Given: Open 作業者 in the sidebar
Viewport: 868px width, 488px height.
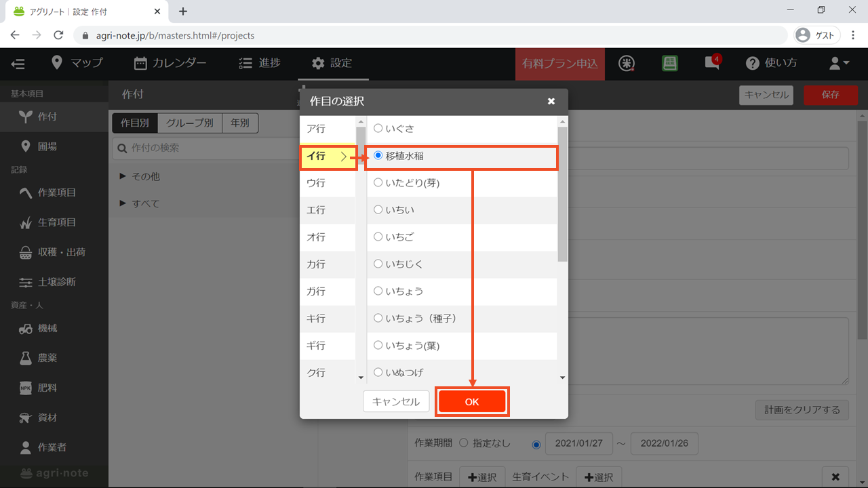Looking at the screenshot, I should (x=54, y=447).
